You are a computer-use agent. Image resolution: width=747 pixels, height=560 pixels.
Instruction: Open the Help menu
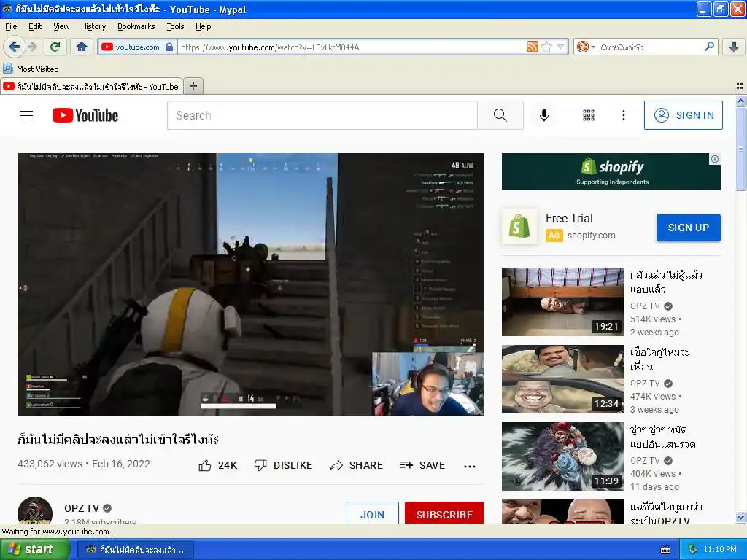click(x=204, y=26)
